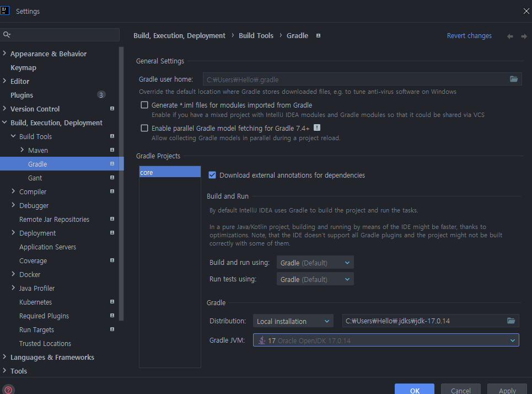The image size is (532, 394).
Task: Click the project icon beside Kubernetes
Action: 112,302
